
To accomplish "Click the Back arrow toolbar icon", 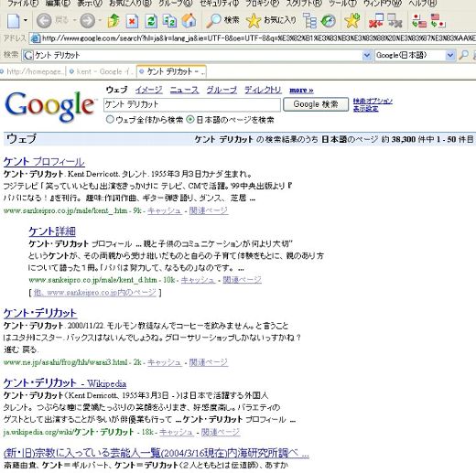I will point(44,21).
